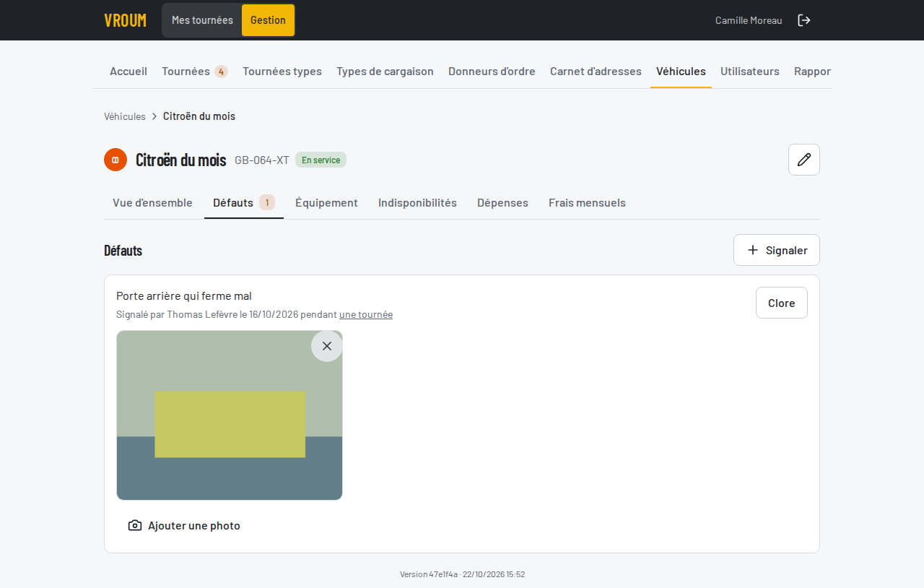
Task: Open Donneurs d'ordre section
Action: (x=492, y=71)
